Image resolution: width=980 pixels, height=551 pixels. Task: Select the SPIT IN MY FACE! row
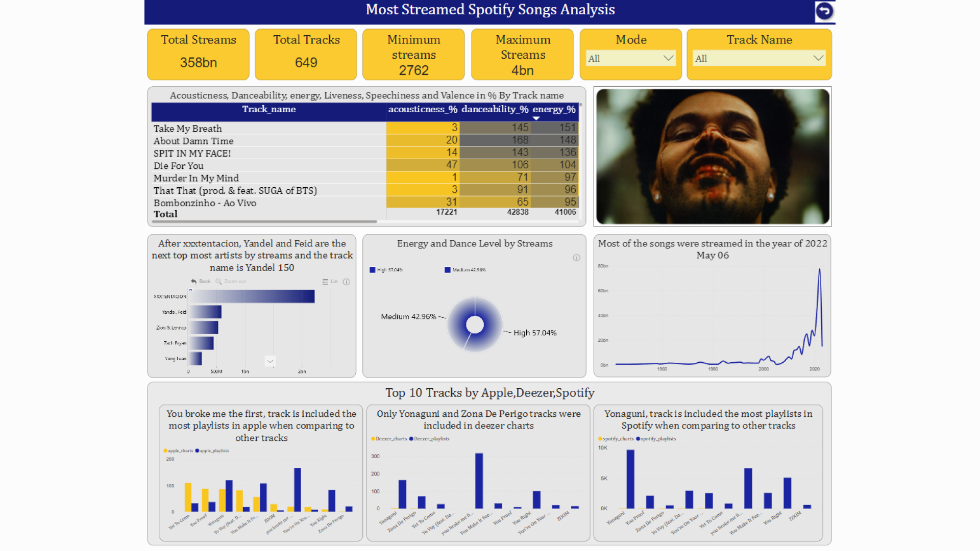365,153
